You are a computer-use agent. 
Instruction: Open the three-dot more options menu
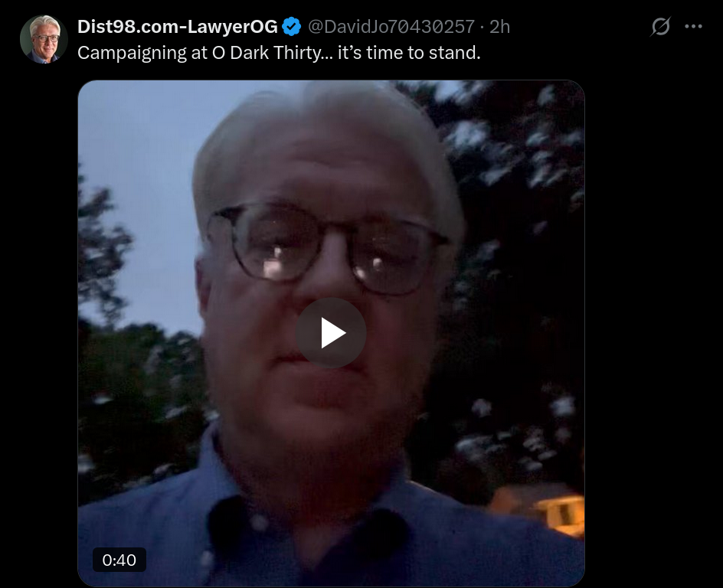[693, 27]
